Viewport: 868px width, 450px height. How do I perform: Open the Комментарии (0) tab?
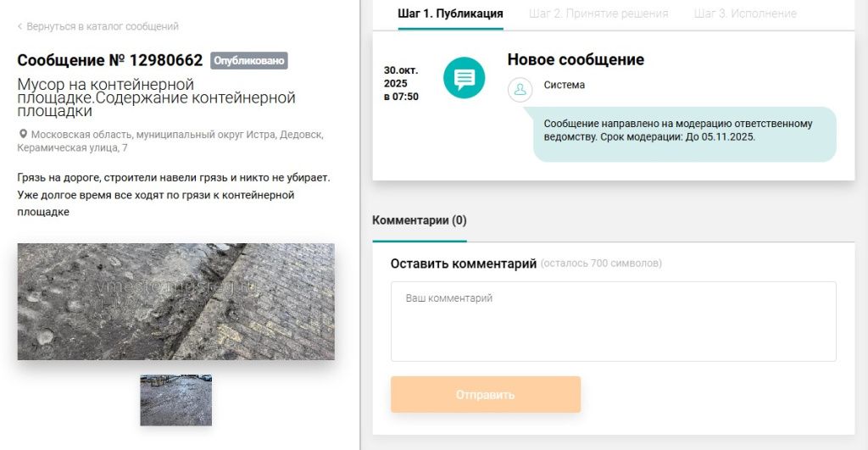click(x=420, y=220)
